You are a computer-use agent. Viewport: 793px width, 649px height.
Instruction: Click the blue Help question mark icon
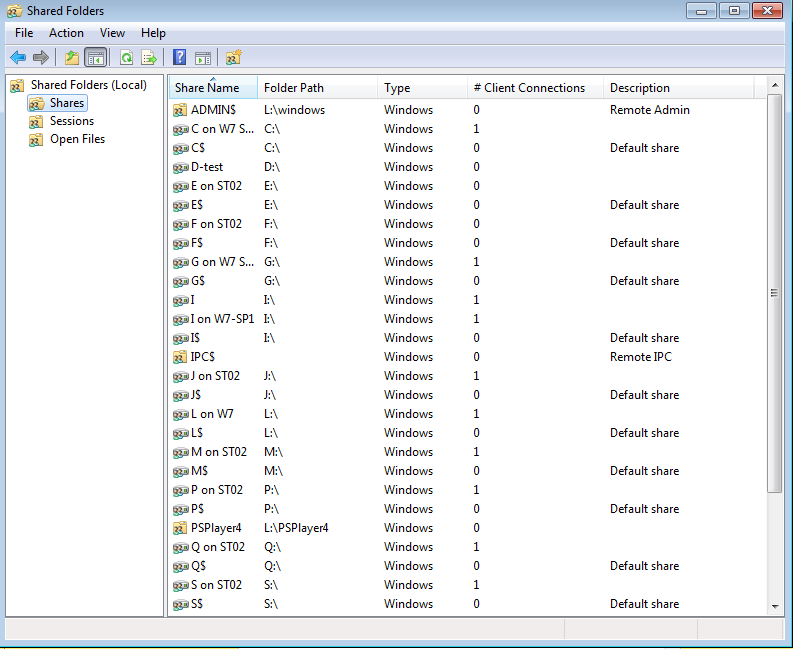[180, 57]
